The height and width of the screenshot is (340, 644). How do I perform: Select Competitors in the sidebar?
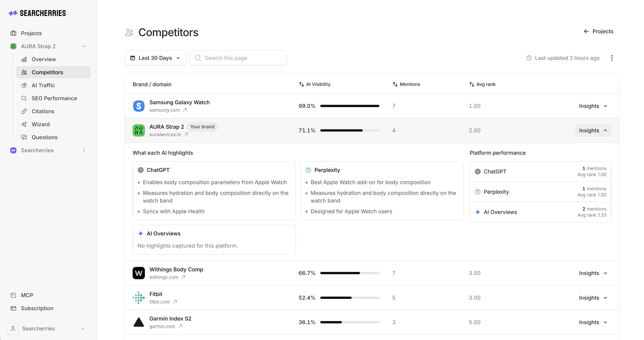click(53, 72)
